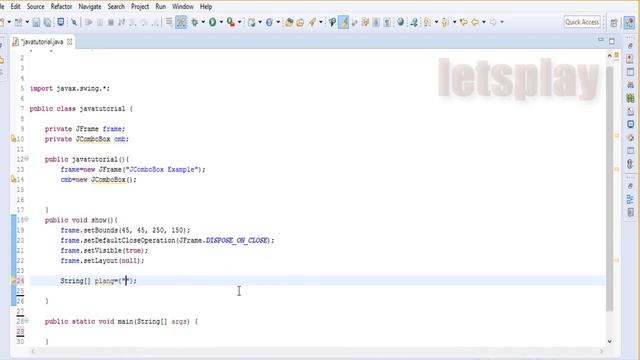Jump to Last Edit Location

[x=464, y=22]
